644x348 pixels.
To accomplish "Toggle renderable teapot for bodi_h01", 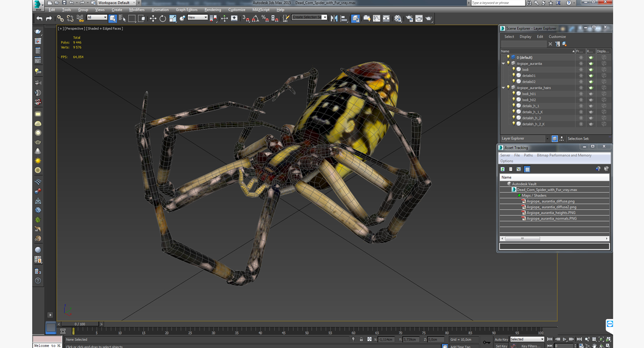I will 590,94.
